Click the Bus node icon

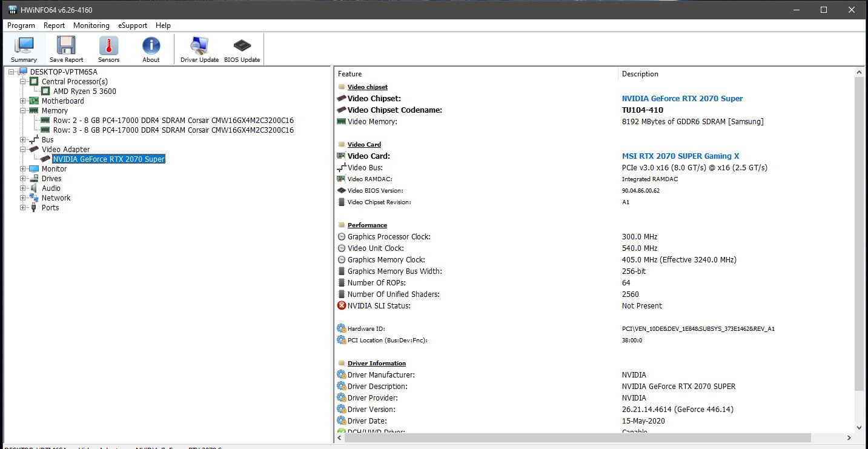pos(34,140)
